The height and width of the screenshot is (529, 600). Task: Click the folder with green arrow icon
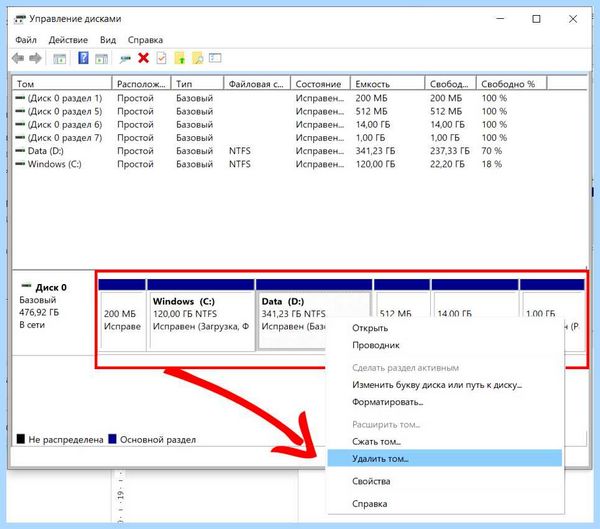pyautogui.click(x=179, y=58)
